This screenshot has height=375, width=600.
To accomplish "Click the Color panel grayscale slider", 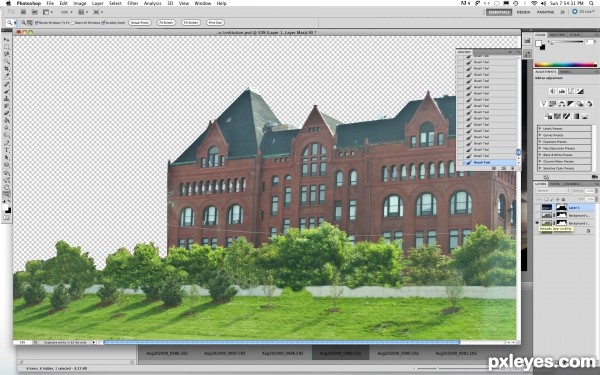I will tap(567, 42).
